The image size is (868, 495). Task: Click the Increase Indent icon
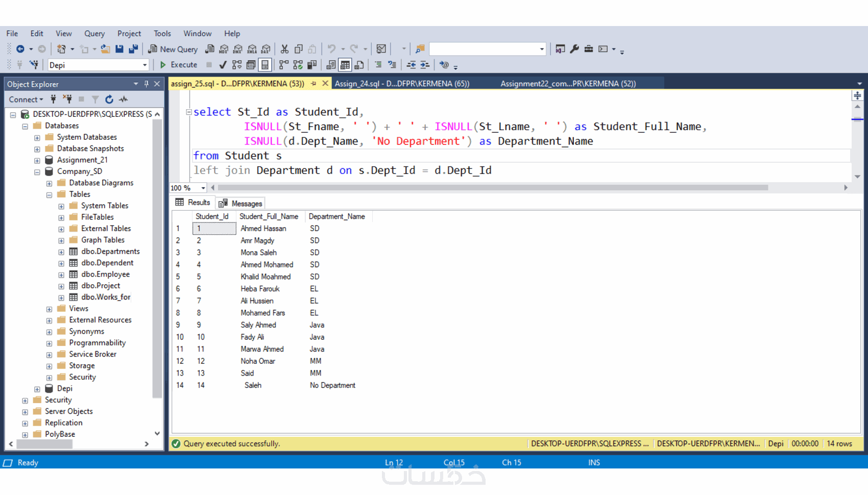coord(425,65)
